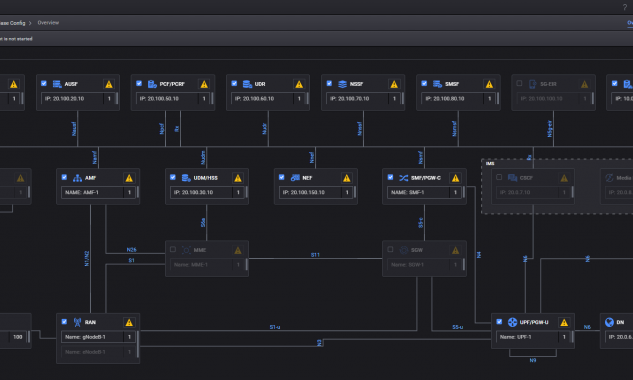
Task: Select the NEF IP 20.100.150.10 field
Action: (x=316, y=192)
